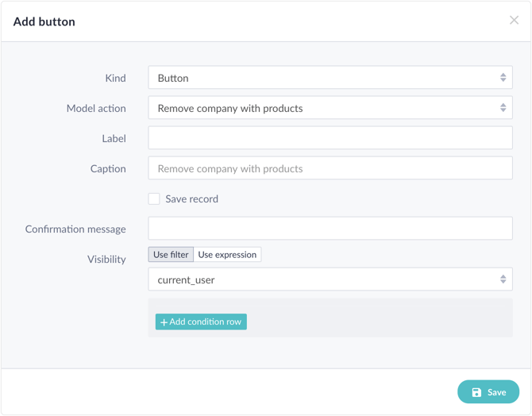Add condition row to the filter
Viewport: 532px width, 416px height.
point(202,322)
